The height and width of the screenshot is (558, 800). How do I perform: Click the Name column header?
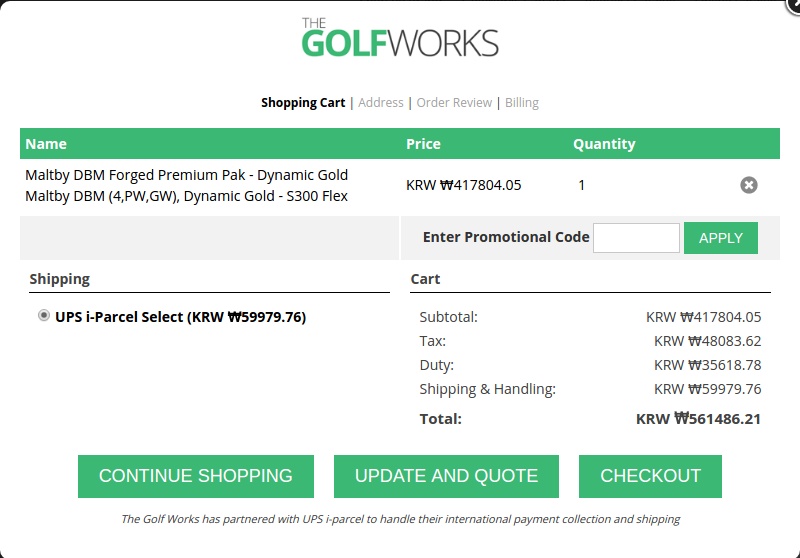point(46,144)
